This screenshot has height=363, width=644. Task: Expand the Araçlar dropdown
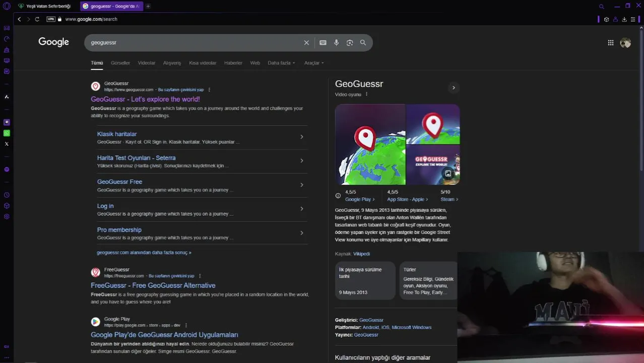click(x=314, y=63)
